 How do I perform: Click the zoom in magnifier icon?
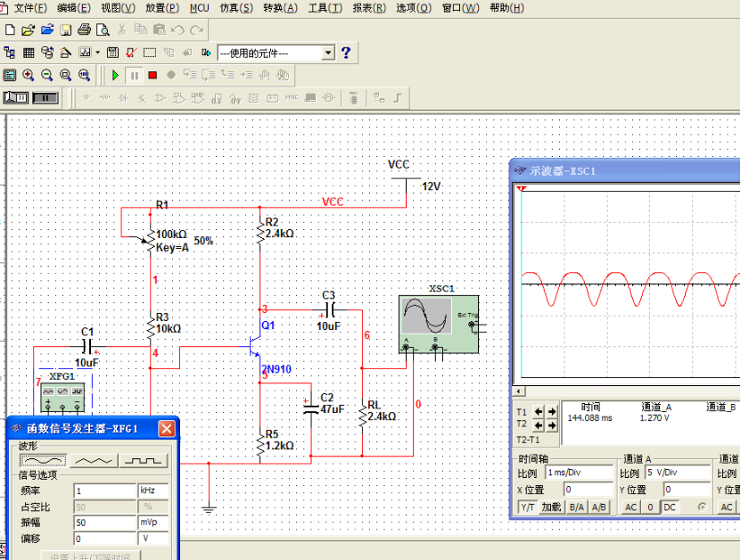click(x=29, y=76)
